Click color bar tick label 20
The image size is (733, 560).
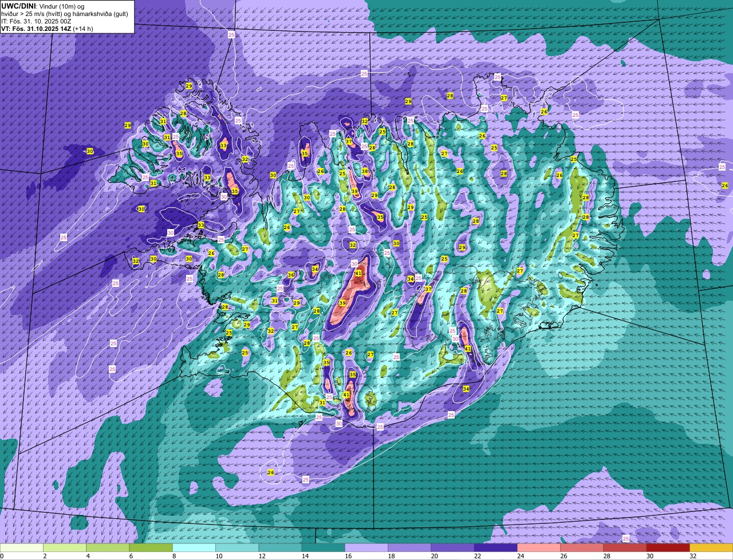pos(434,556)
